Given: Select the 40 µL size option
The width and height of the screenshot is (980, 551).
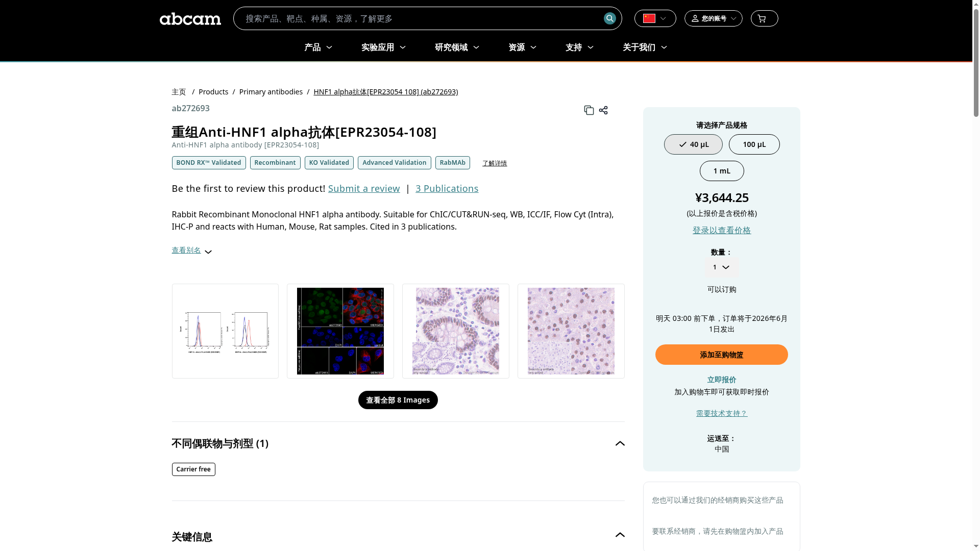Looking at the screenshot, I should coord(693,144).
